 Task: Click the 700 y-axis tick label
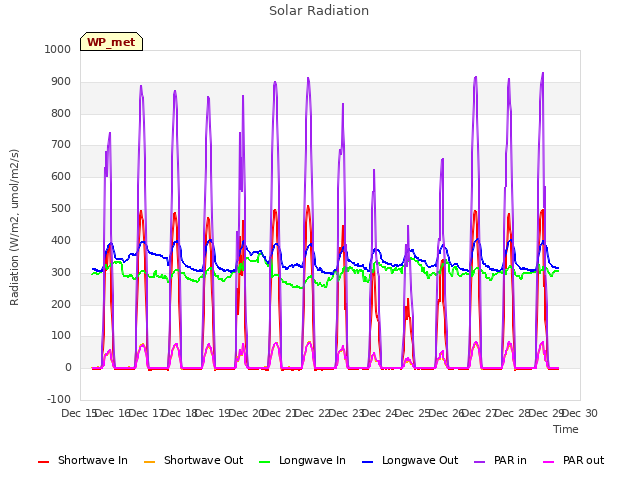coord(60,144)
